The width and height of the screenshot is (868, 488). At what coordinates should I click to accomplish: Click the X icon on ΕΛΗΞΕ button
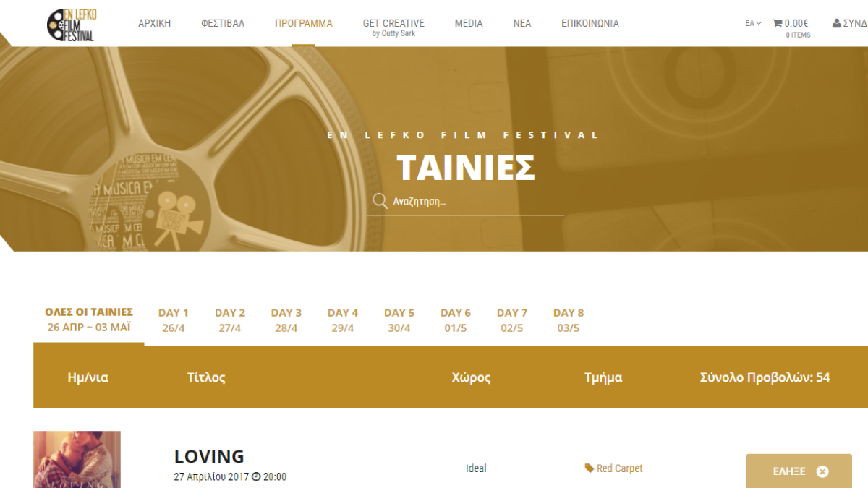pyautogui.click(x=822, y=471)
